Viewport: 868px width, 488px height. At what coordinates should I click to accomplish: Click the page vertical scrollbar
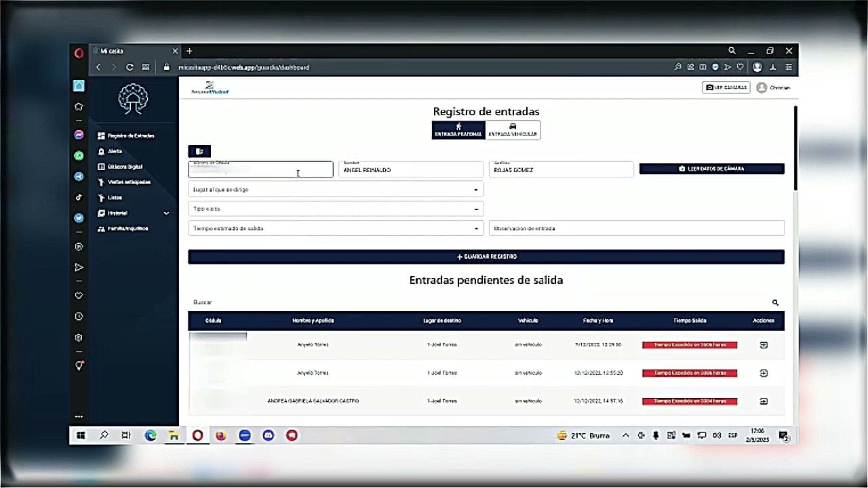(795, 148)
